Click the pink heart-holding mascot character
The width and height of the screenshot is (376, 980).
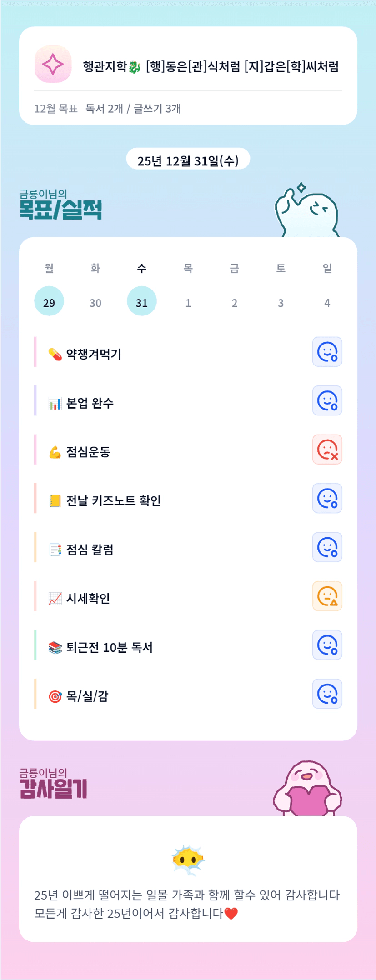[x=307, y=790]
